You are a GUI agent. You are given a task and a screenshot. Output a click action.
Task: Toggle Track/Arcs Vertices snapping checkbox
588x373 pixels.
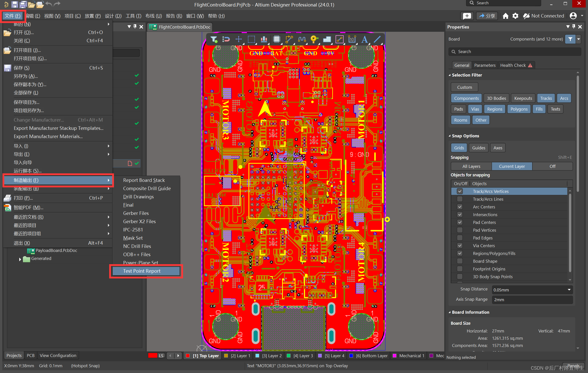pos(460,191)
